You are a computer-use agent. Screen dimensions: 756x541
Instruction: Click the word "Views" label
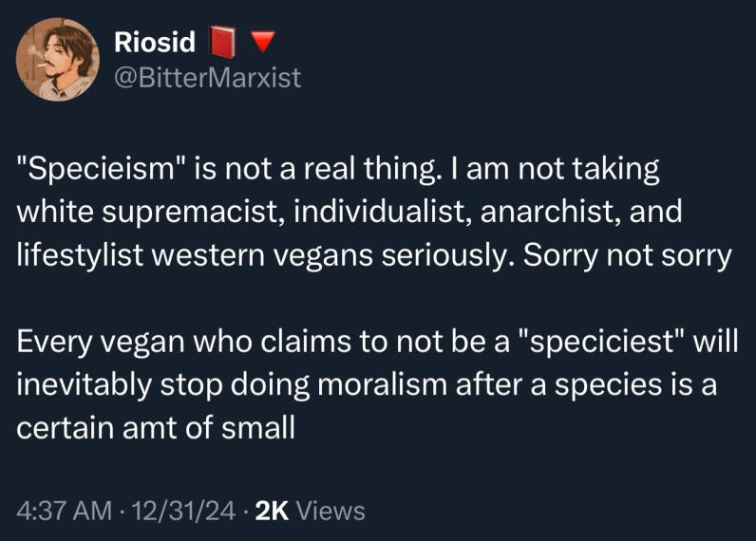(331, 511)
